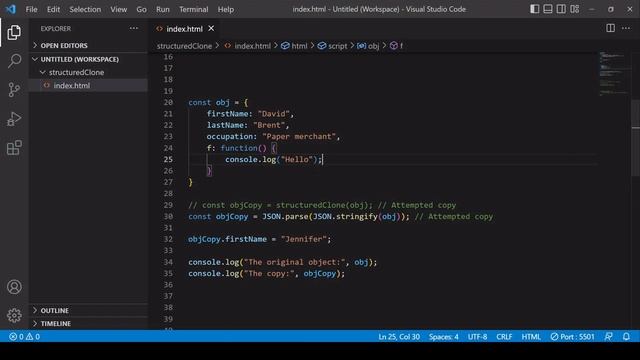Expand the Outline section

click(88, 311)
